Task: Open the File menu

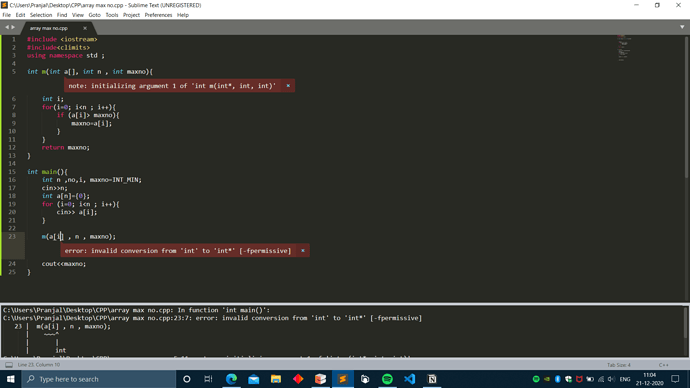Action: click(6, 15)
